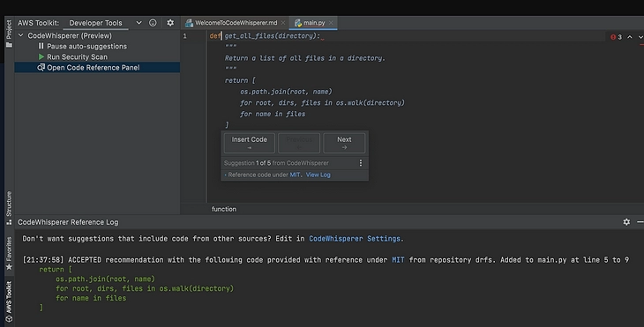Click main.py Python file icon

pyautogui.click(x=298, y=23)
